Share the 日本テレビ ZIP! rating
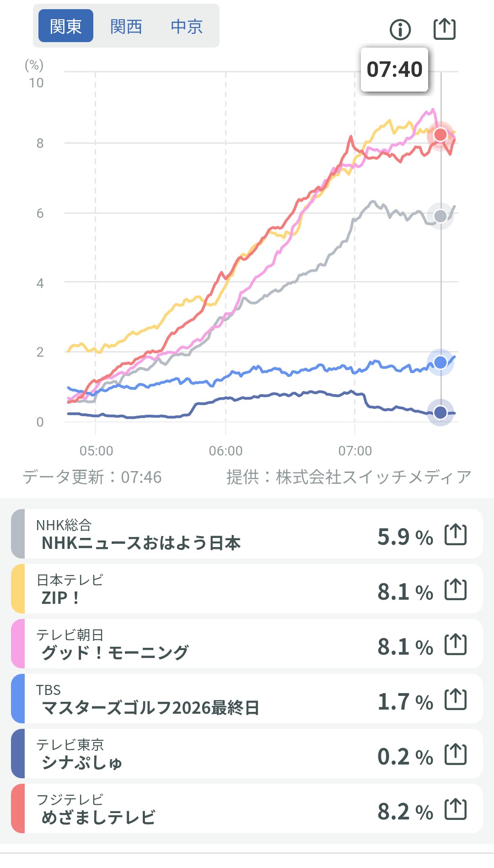This screenshot has width=494, height=868. [x=456, y=589]
